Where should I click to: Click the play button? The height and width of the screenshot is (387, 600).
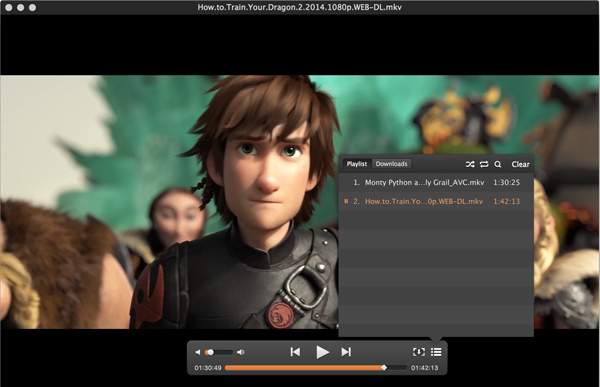click(x=323, y=352)
